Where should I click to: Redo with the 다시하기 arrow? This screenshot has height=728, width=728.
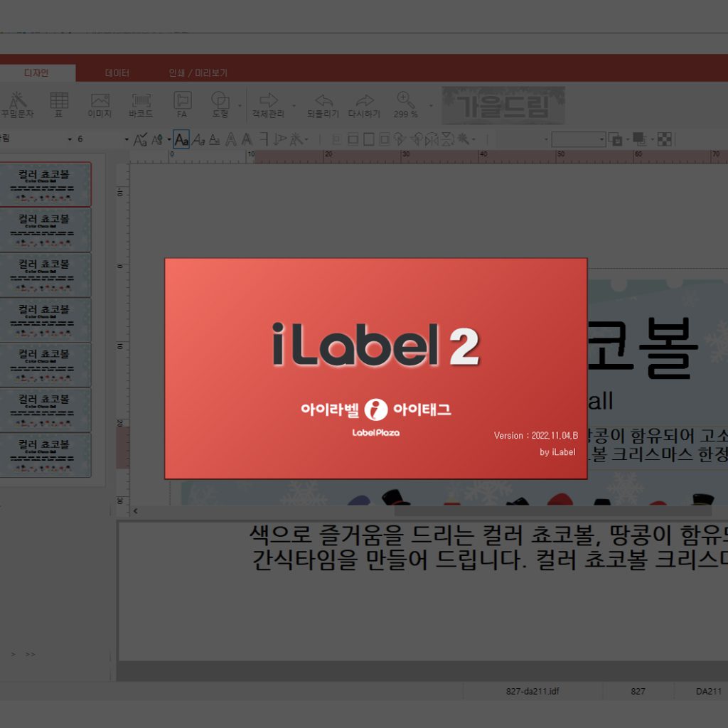[x=365, y=105]
